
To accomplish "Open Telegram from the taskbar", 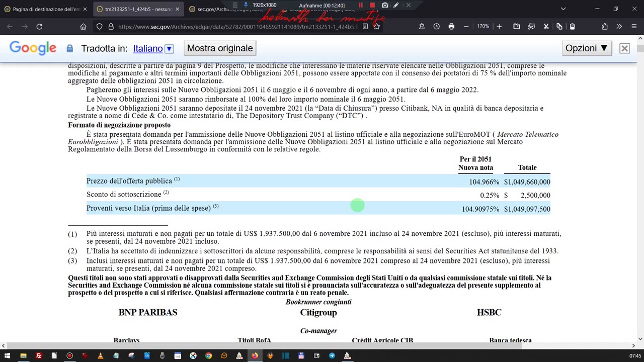I will [x=332, y=355].
